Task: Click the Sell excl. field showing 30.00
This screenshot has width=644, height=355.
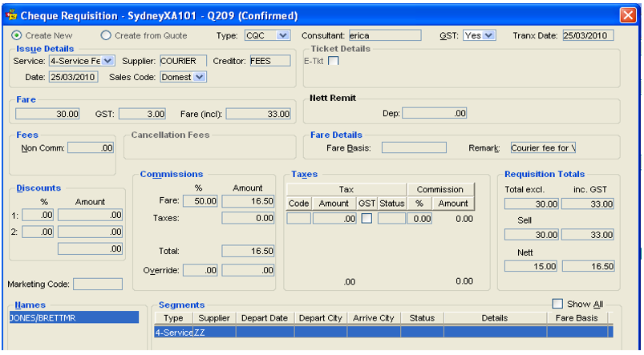Action: pyautogui.click(x=532, y=235)
